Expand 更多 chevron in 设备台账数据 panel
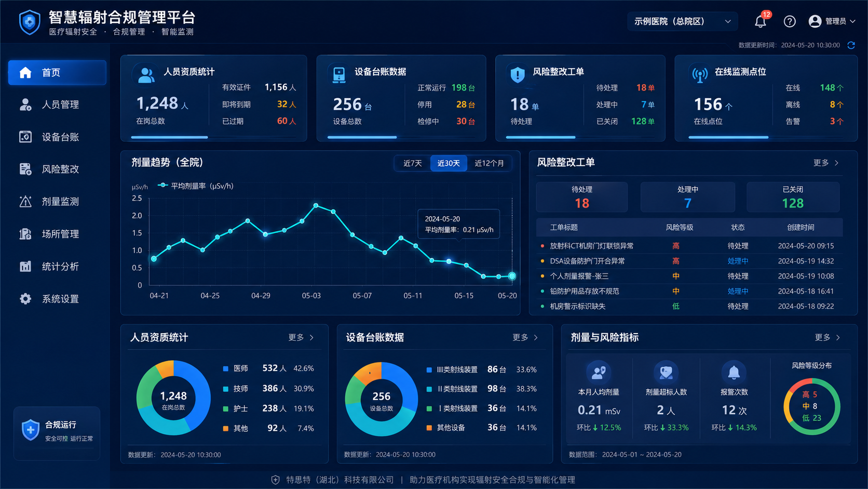 [x=536, y=338]
